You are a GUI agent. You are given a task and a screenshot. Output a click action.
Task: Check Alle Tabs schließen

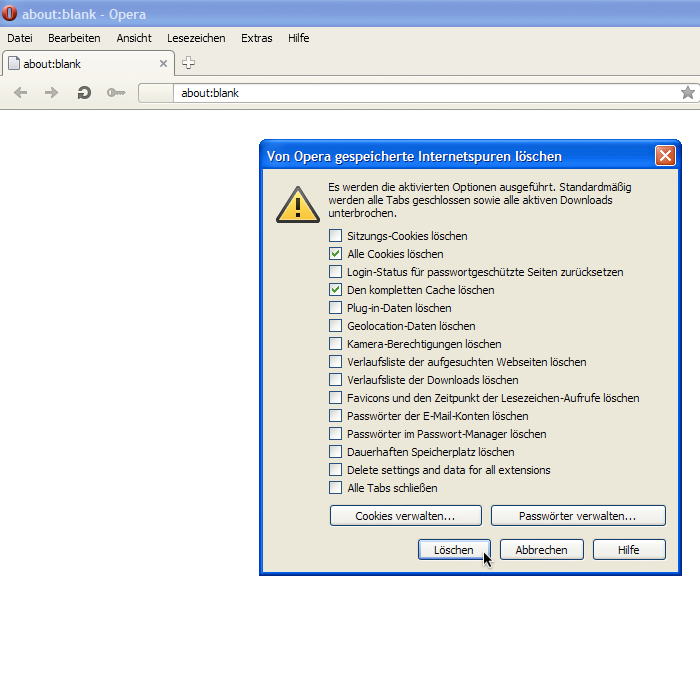point(335,488)
